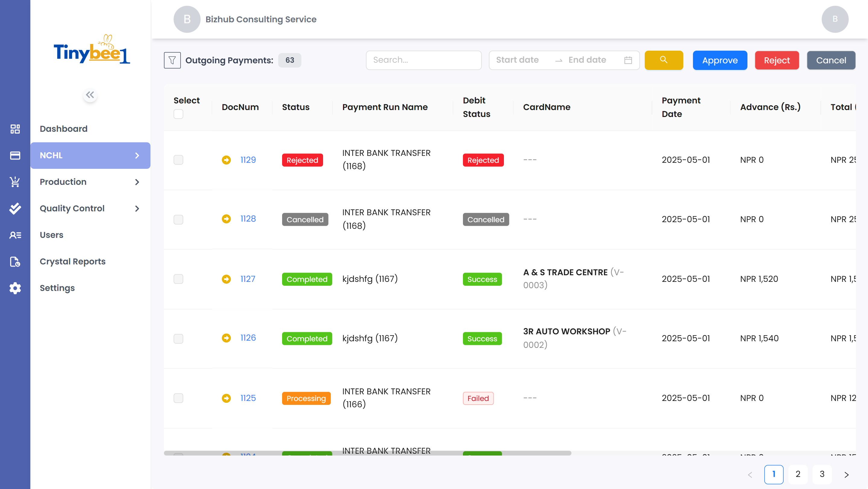Open document link 1127
The image size is (868, 489).
(x=248, y=279)
